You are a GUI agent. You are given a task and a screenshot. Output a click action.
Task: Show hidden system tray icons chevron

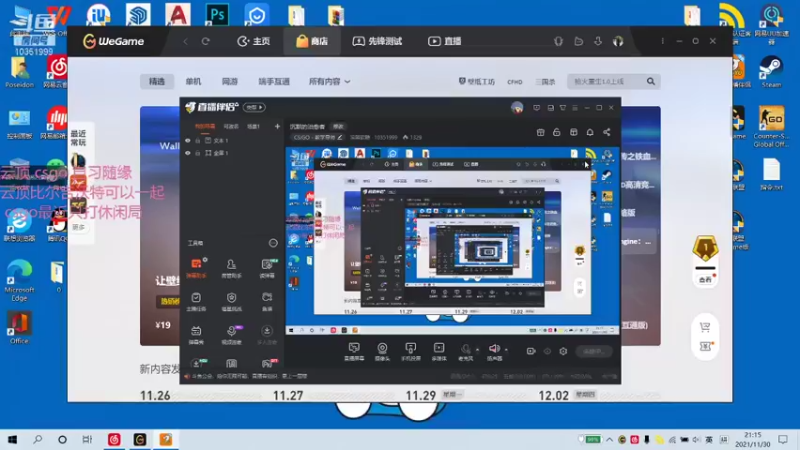click(609, 439)
